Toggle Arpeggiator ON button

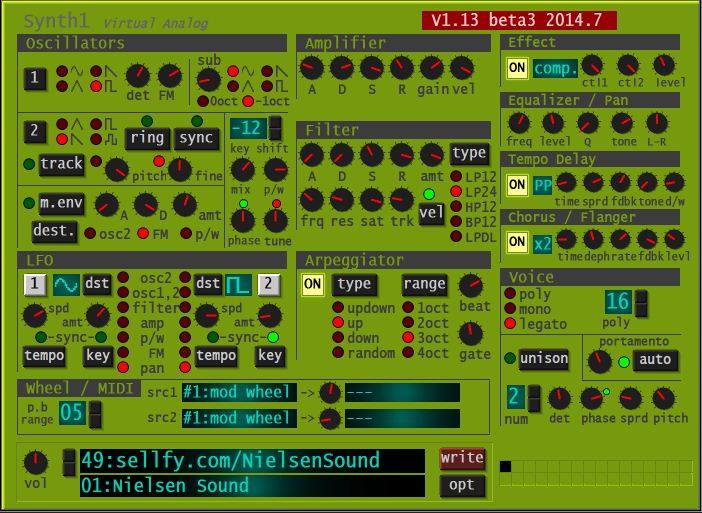pos(312,284)
